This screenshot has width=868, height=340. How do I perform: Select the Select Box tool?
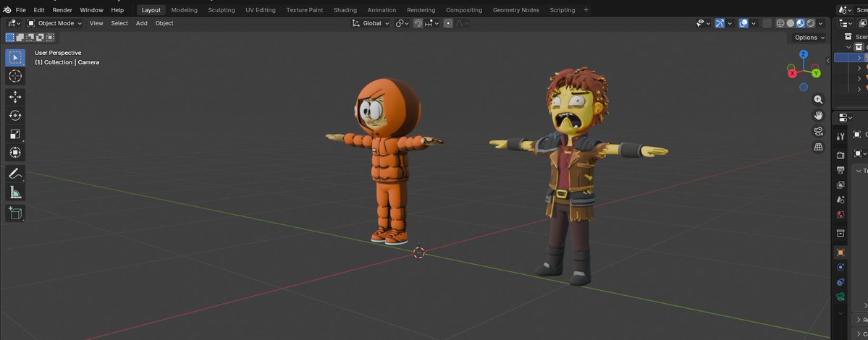click(x=15, y=57)
